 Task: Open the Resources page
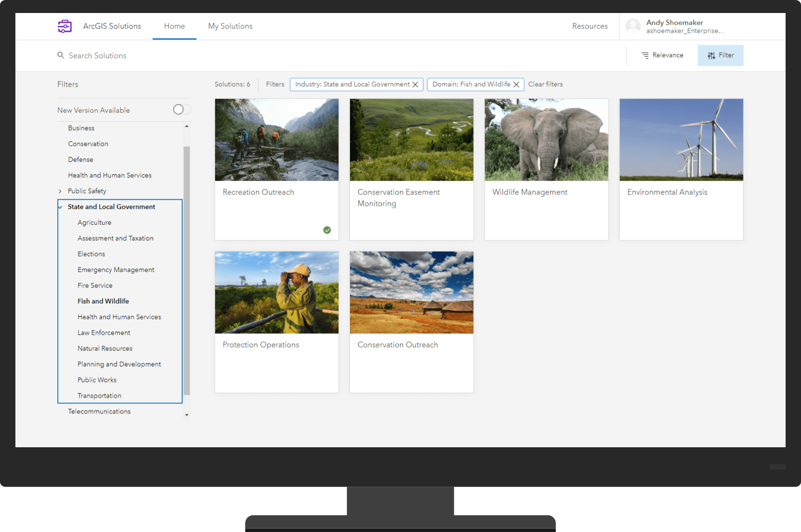pos(590,26)
